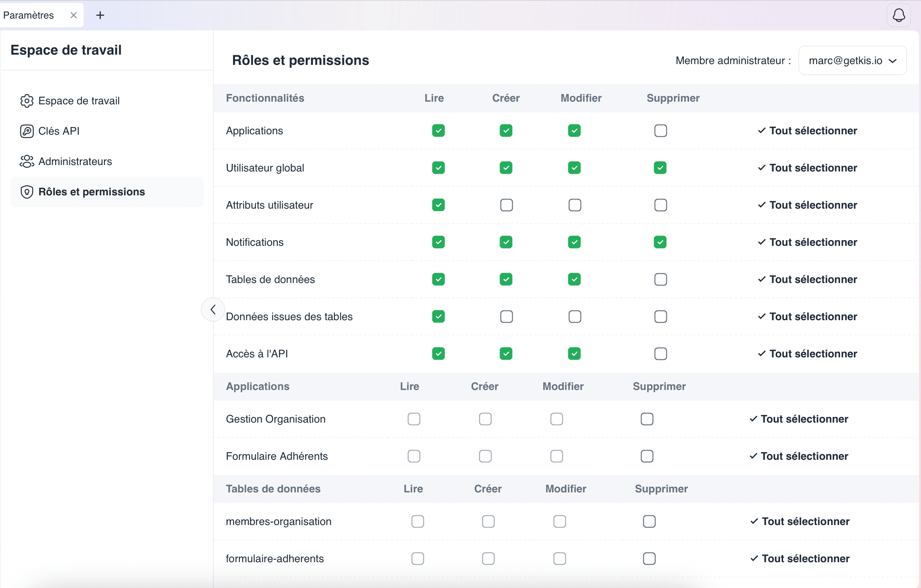Open the marc@getkis.io administrator dropdown
Image resolution: width=921 pixels, height=588 pixels.
852,60
